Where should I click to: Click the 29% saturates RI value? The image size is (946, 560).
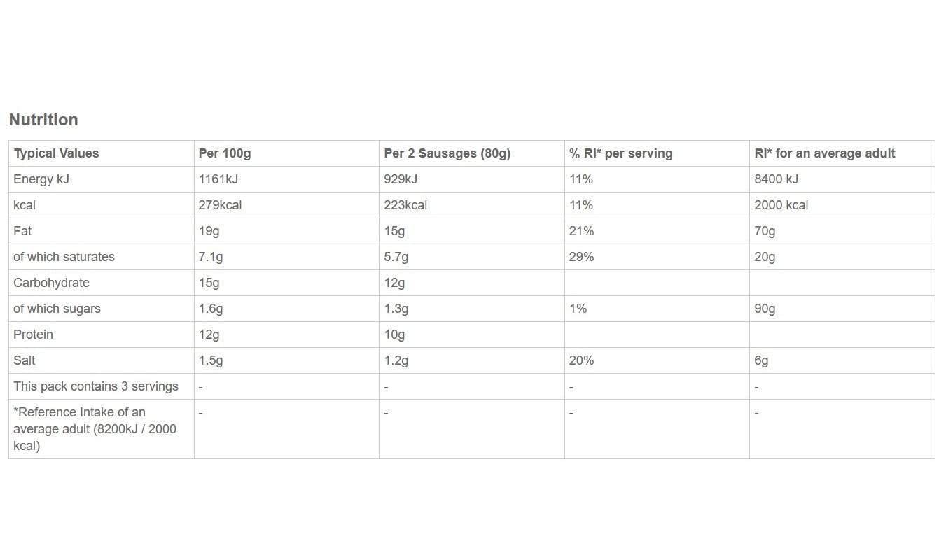pos(581,257)
